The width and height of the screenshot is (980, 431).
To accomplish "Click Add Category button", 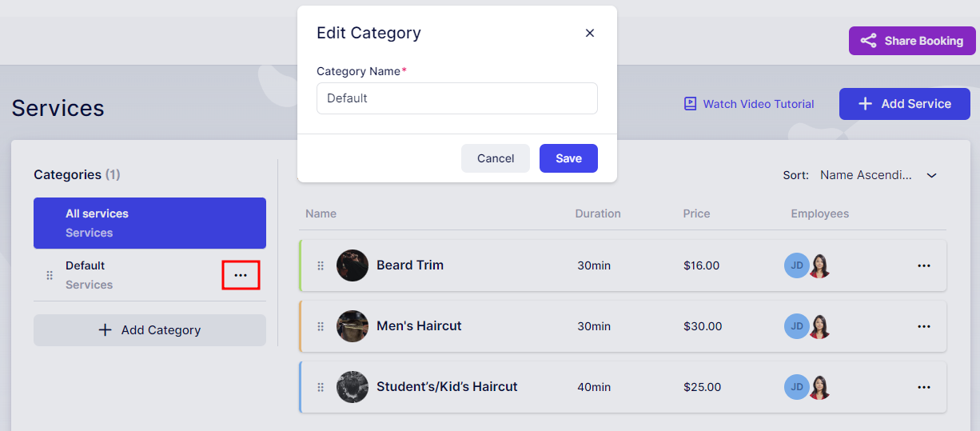I will pyautogui.click(x=149, y=330).
